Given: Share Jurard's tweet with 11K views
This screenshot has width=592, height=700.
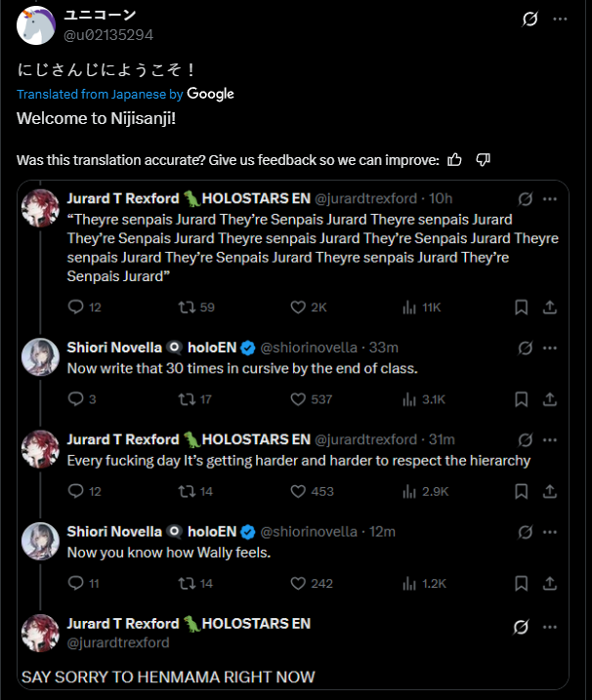Looking at the screenshot, I should (x=549, y=307).
